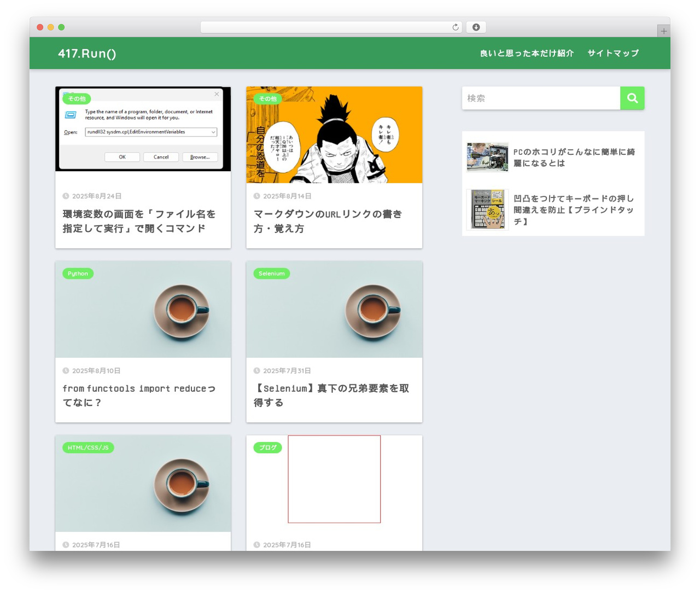This screenshot has width=700, height=593.
Task: Filter by the ブログ category tag
Action: click(267, 447)
